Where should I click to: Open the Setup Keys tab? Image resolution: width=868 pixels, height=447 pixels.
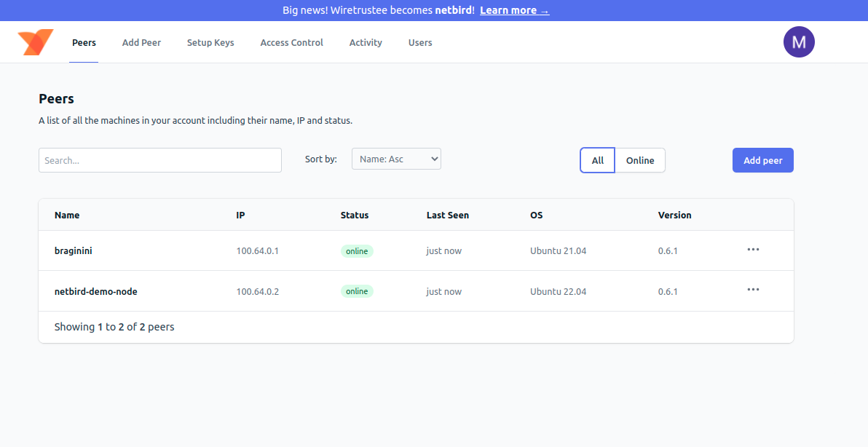pyautogui.click(x=210, y=42)
